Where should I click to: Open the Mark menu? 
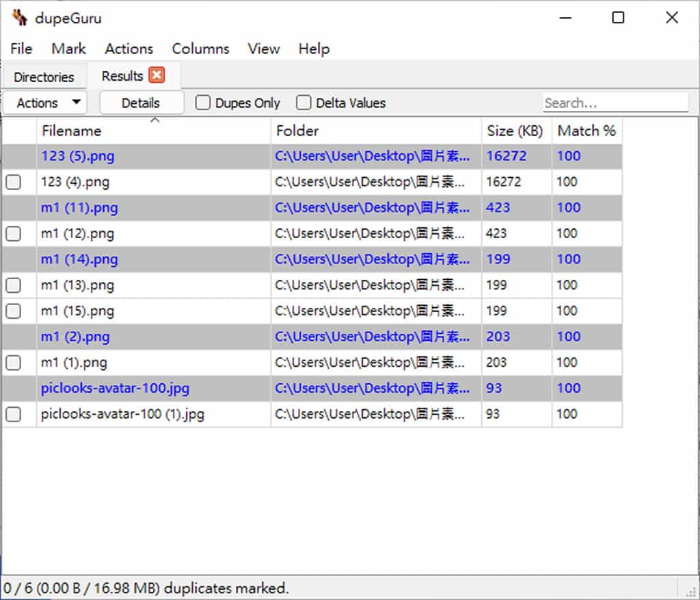[68, 49]
